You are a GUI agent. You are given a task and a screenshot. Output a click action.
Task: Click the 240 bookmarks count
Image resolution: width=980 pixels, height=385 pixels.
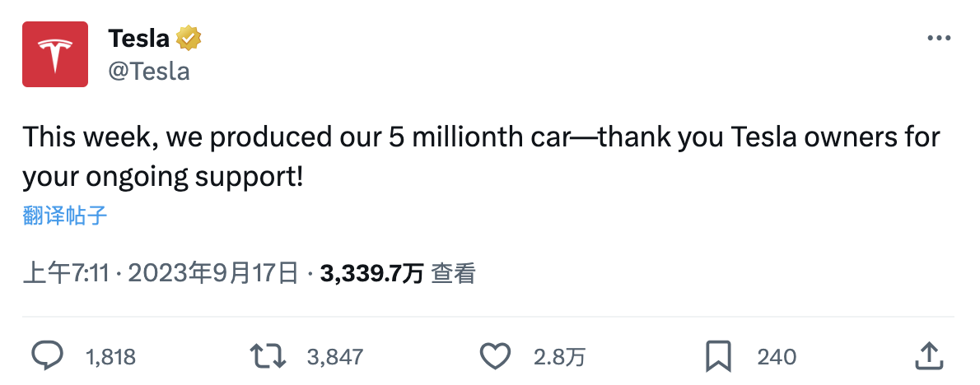pos(777,357)
